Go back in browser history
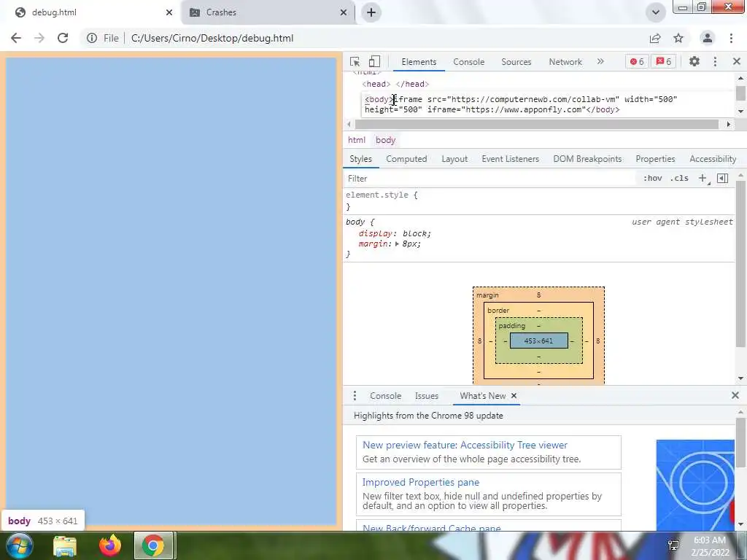The image size is (747, 560). pos(16,38)
